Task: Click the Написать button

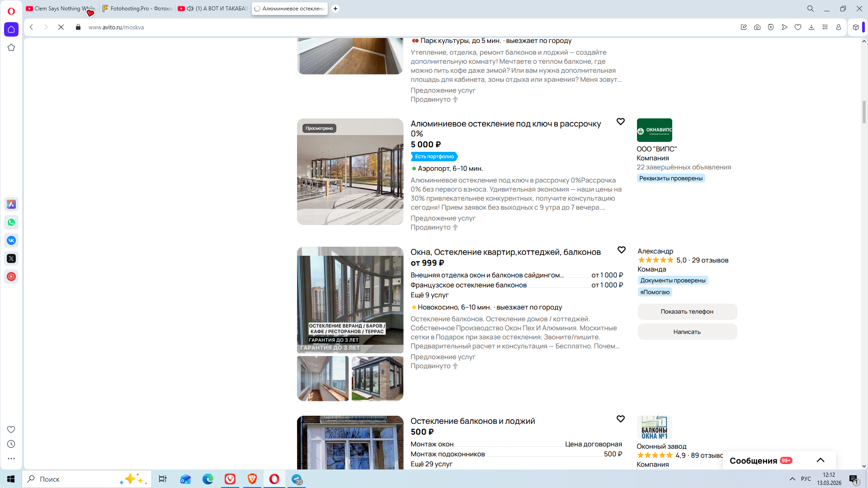Action: [x=687, y=332]
